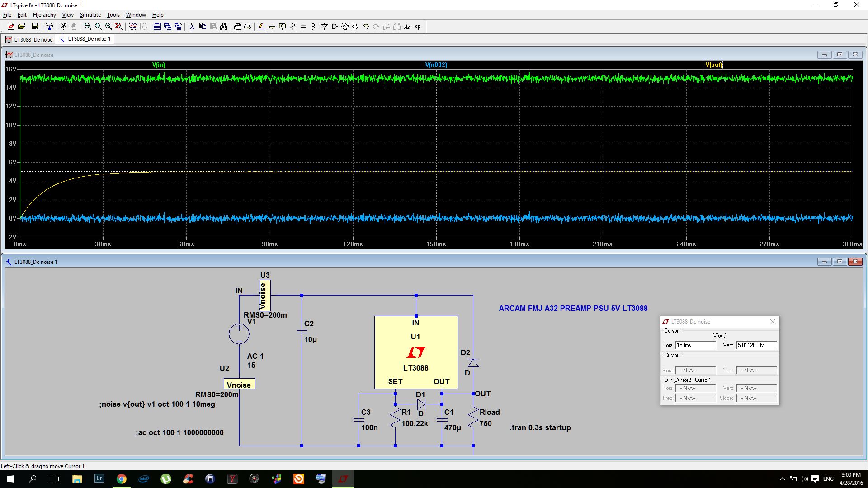Open the Tools menu

pyautogui.click(x=113, y=15)
